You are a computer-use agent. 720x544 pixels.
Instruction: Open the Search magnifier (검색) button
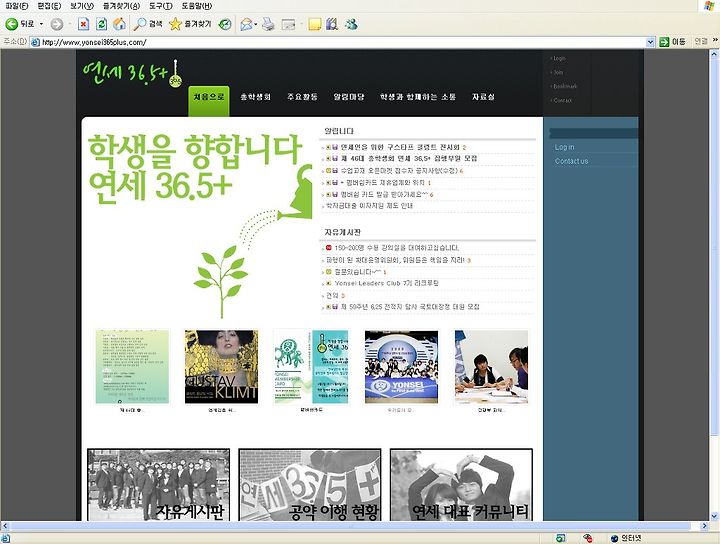148,24
